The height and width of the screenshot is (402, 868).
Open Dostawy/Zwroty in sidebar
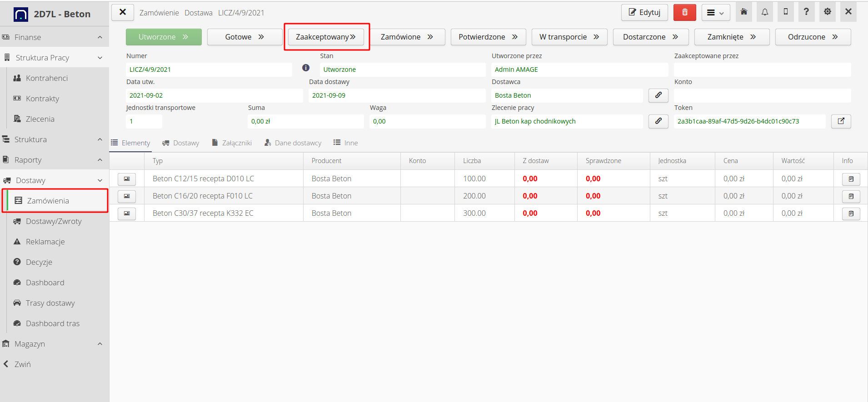click(54, 221)
